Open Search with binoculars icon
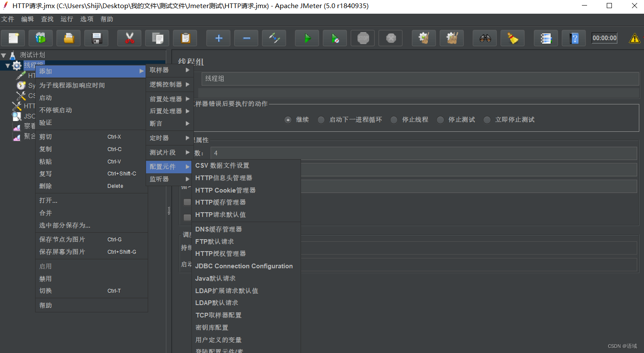This screenshot has width=644, height=353. 485,38
